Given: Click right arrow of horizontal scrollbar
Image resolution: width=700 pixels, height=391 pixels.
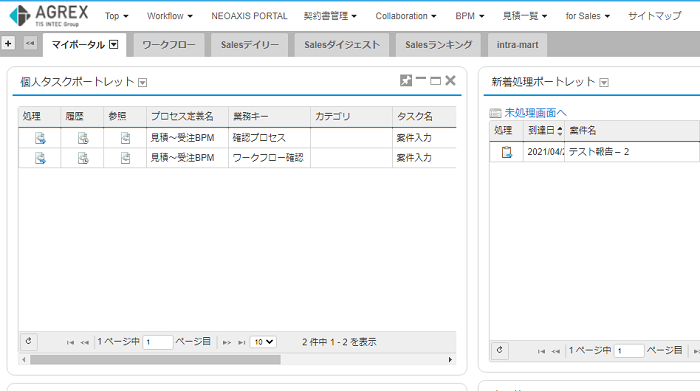Looking at the screenshot, I should [x=450, y=359].
